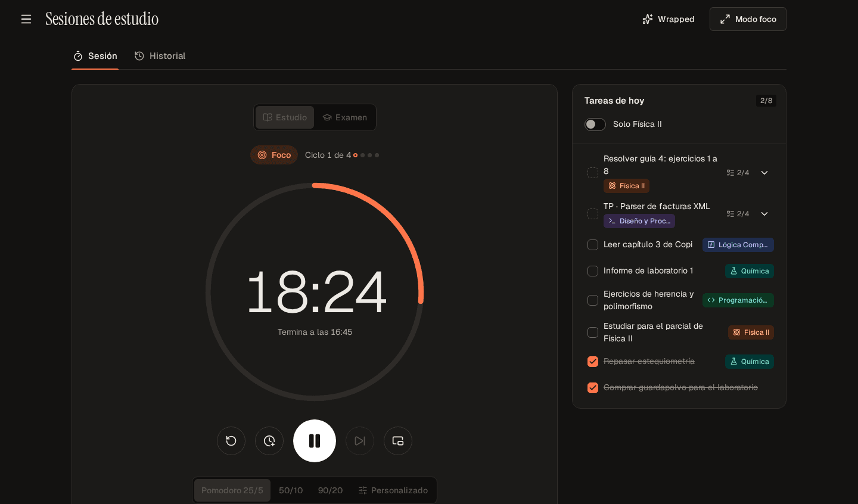
Task: Skip to the next cycle
Action: (x=360, y=441)
